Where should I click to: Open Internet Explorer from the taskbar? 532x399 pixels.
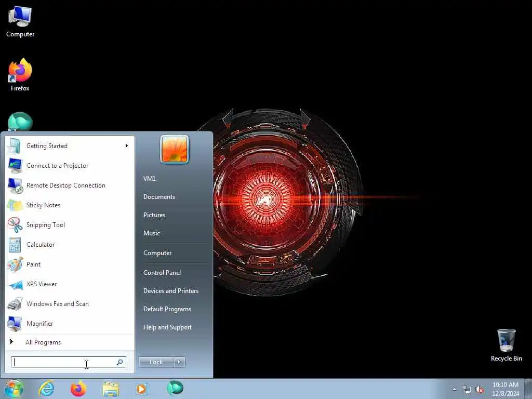point(46,389)
